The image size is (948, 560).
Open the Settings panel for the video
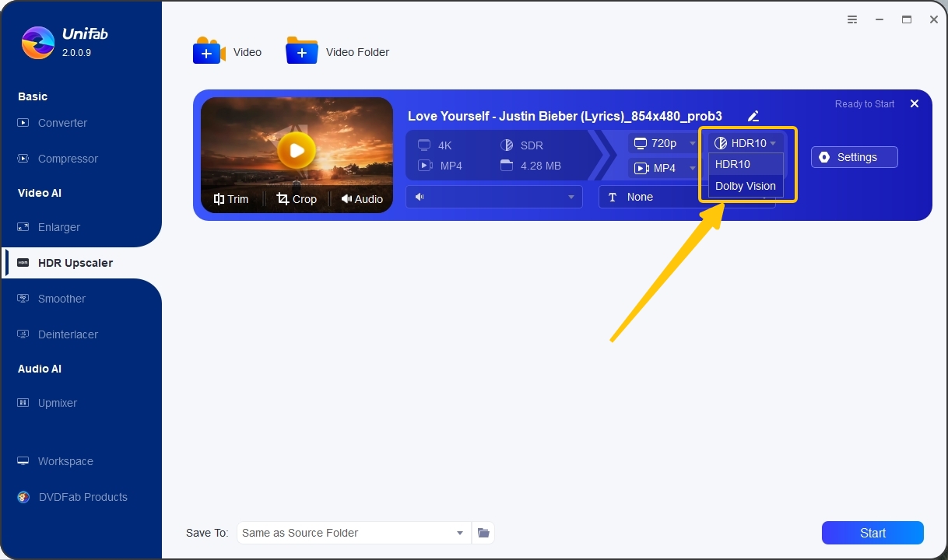point(854,157)
